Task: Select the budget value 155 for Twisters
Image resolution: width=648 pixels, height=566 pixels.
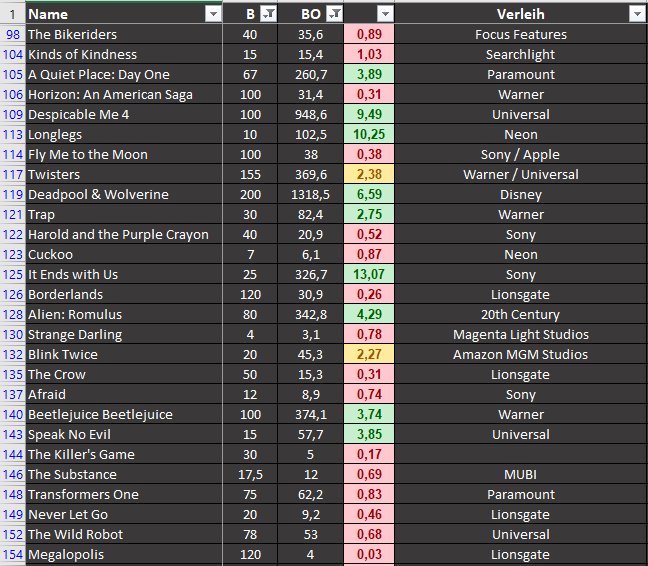Action: tap(250, 174)
